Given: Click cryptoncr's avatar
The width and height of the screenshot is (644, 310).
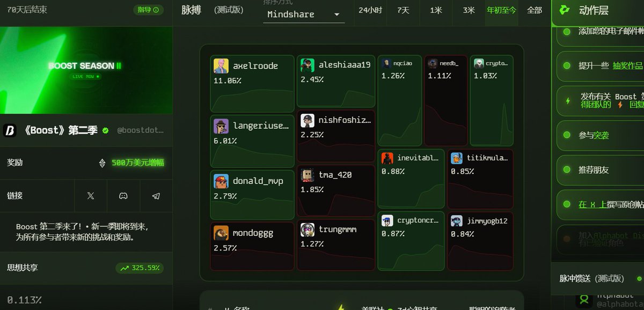Looking at the screenshot, I should 387,220.
